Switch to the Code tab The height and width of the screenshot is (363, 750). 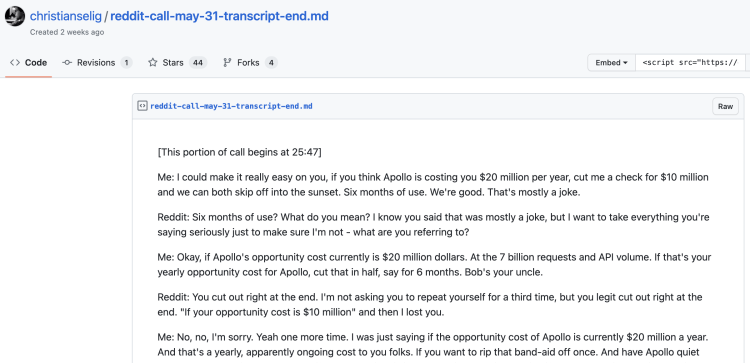point(29,63)
